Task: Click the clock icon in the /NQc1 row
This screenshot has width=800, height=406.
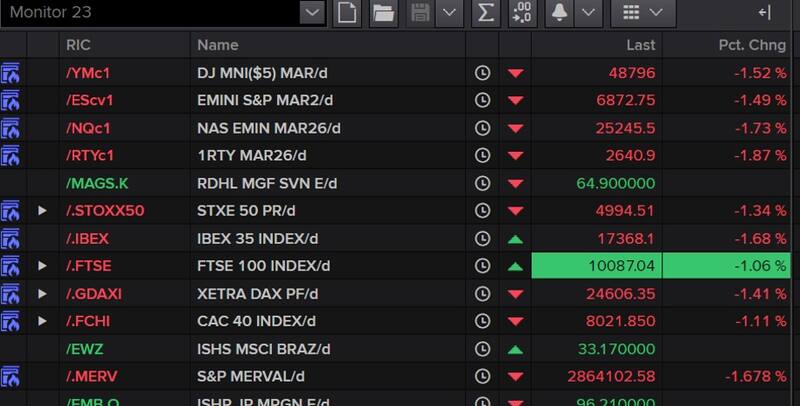Action: (x=483, y=128)
